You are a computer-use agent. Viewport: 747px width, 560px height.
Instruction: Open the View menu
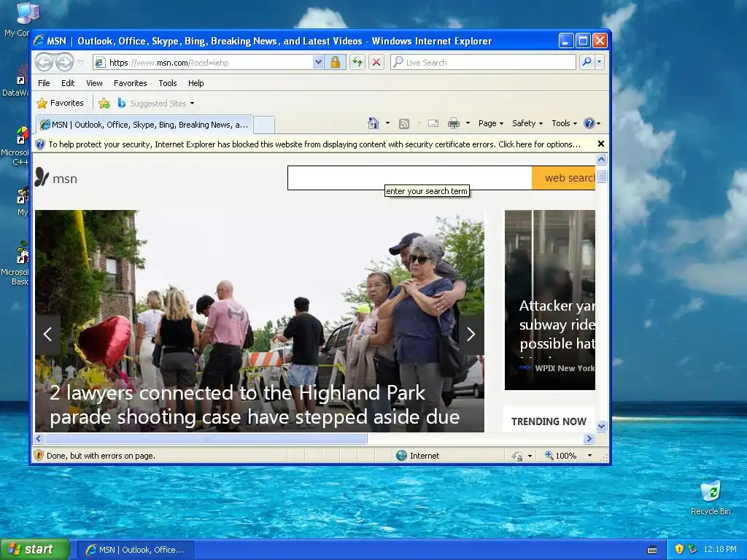pyautogui.click(x=94, y=83)
